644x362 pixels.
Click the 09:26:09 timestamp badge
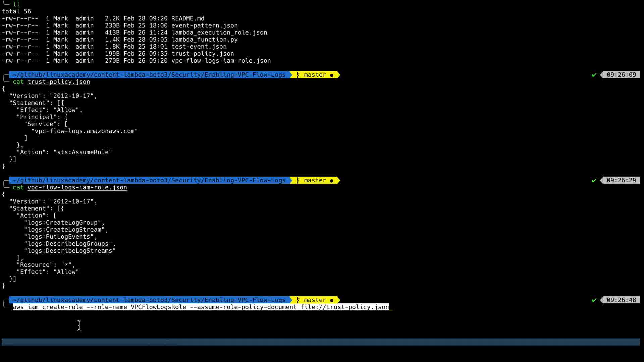click(x=621, y=75)
